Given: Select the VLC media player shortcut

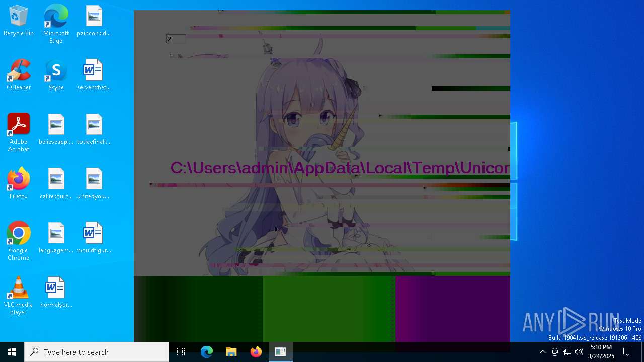Looking at the screenshot, I should pyautogui.click(x=19, y=296).
